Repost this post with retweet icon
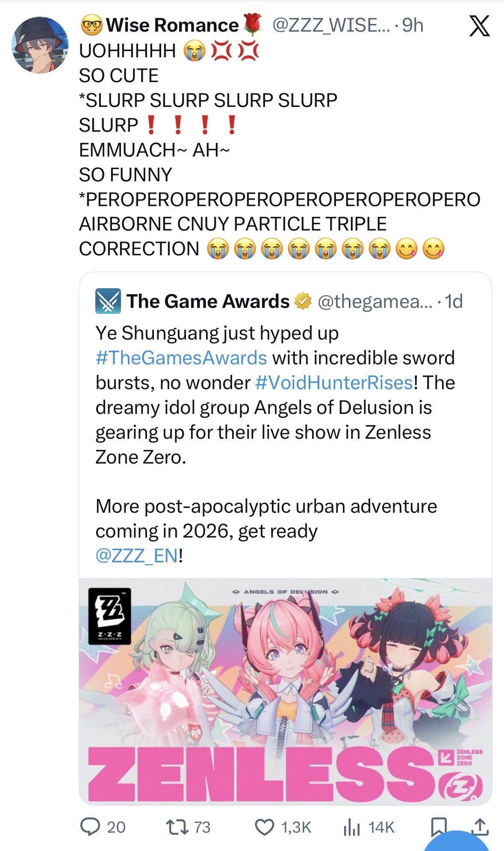Image resolution: width=504 pixels, height=851 pixels. 177,827
